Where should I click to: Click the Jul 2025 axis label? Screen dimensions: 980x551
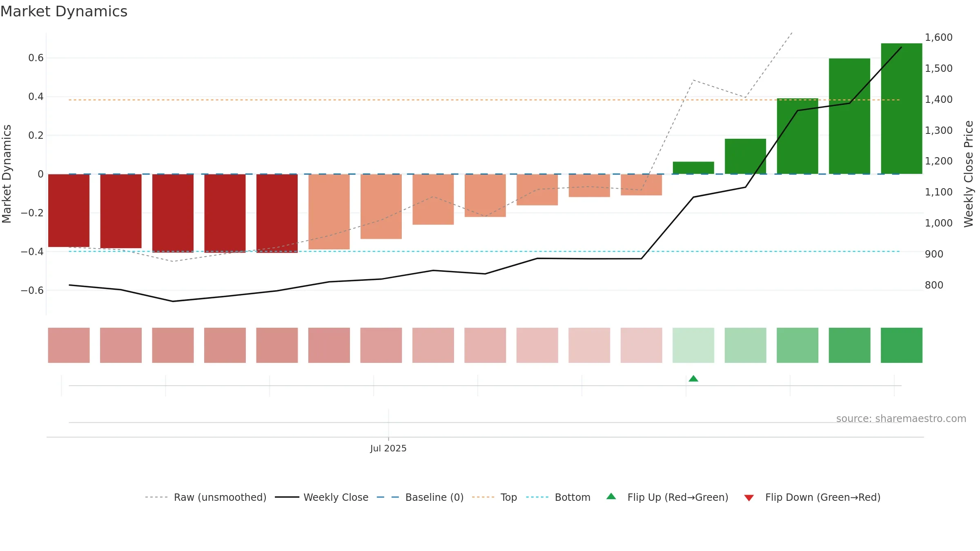tap(388, 448)
